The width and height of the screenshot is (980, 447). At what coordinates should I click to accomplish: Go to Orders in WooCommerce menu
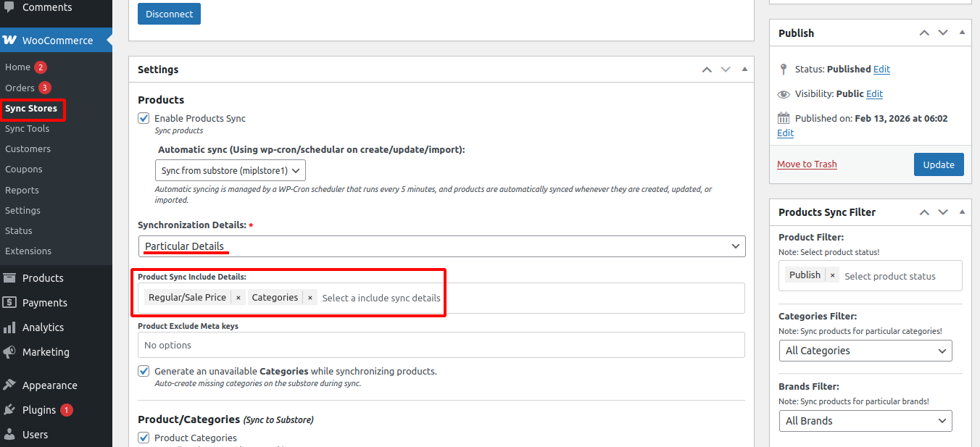(x=20, y=88)
